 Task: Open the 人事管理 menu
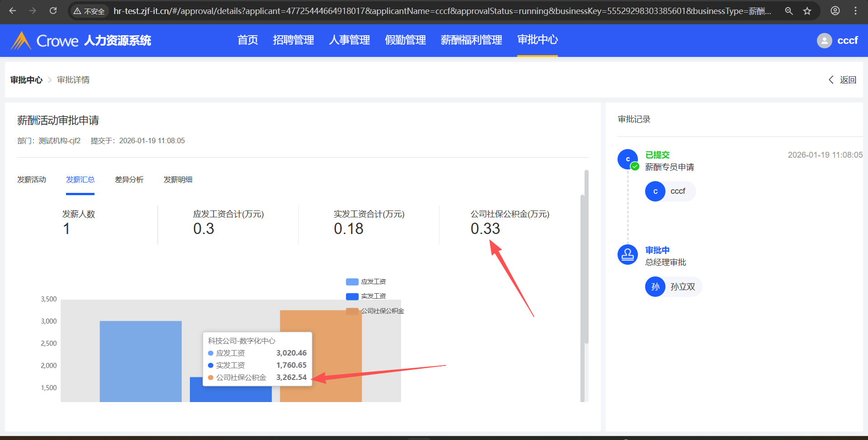(349, 40)
